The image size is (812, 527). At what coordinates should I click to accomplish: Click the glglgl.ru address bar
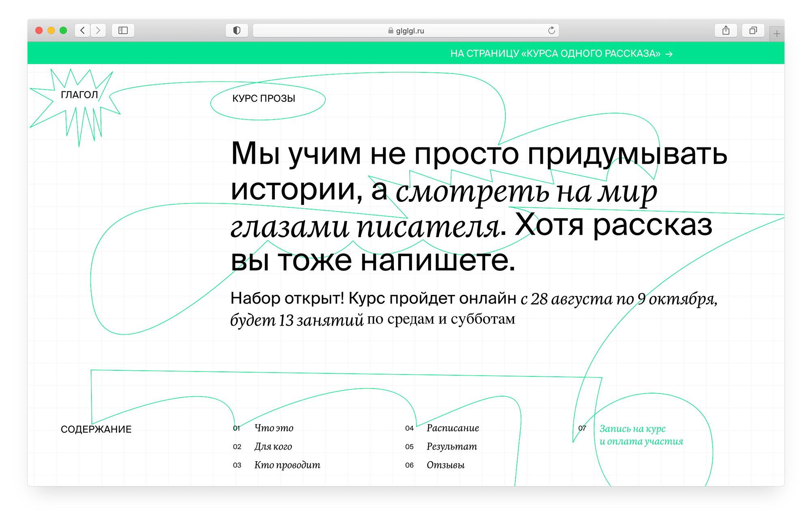406,30
